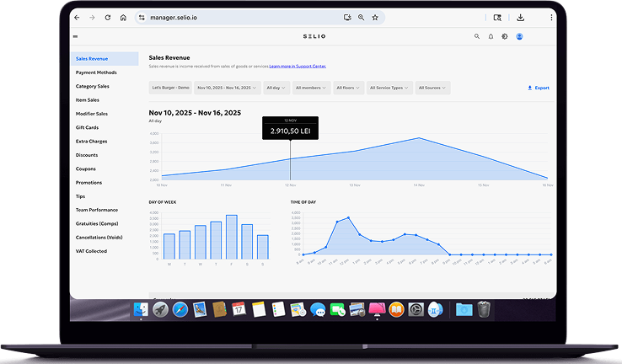
Task: Open the All Sources filter dropdown
Action: [x=432, y=88]
